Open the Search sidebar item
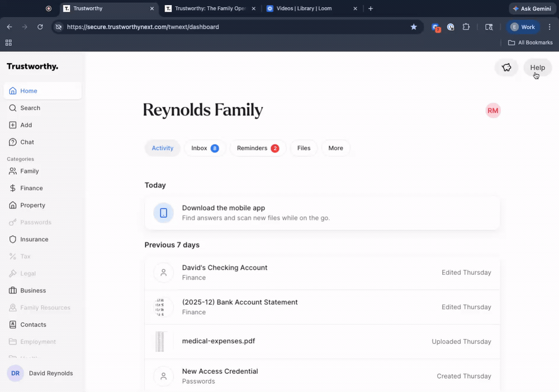This screenshot has width=559, height=392. 30,108
